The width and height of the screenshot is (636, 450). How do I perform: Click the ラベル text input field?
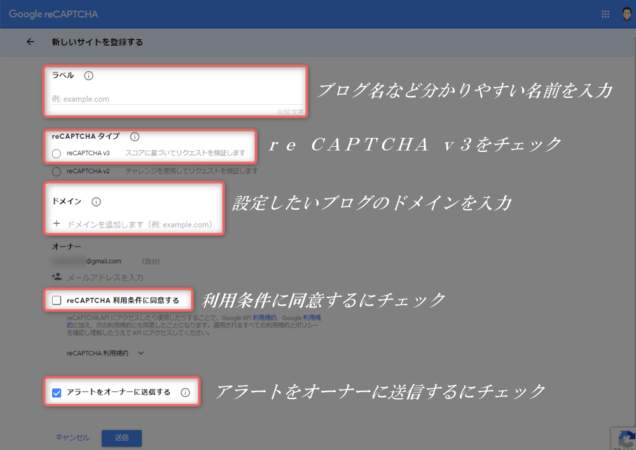pos(175,99)
